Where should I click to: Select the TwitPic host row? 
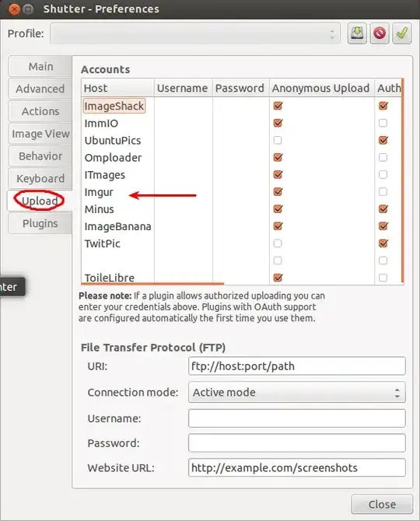102,244
